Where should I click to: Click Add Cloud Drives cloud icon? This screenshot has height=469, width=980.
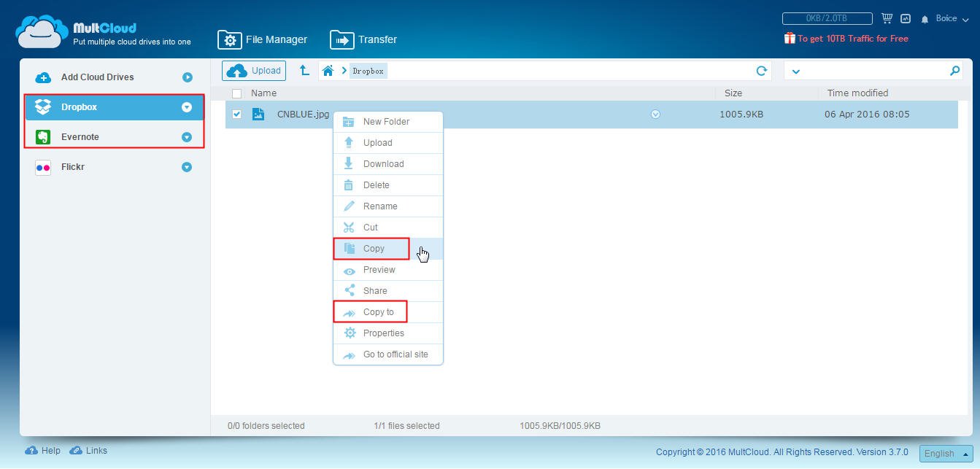tap(43, 77)
